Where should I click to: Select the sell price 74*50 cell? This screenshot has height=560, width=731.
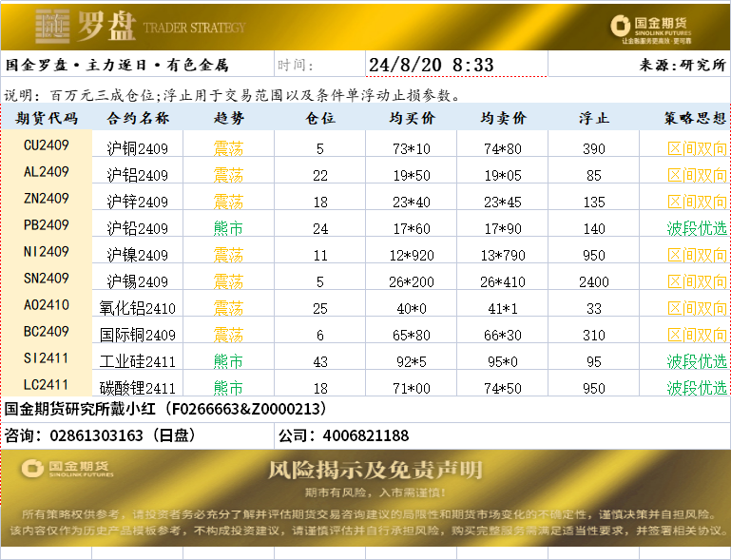pyautogui.click(x=503, y=383)
